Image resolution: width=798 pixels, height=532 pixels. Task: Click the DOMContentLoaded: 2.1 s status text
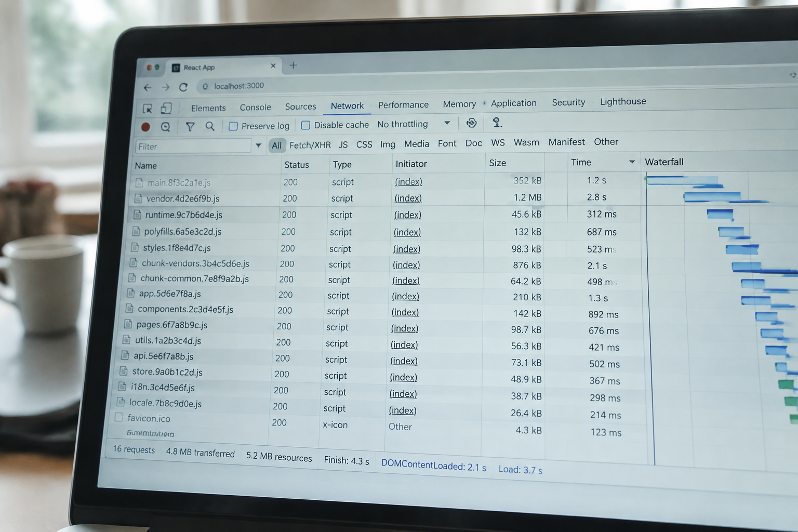point(434,465)
